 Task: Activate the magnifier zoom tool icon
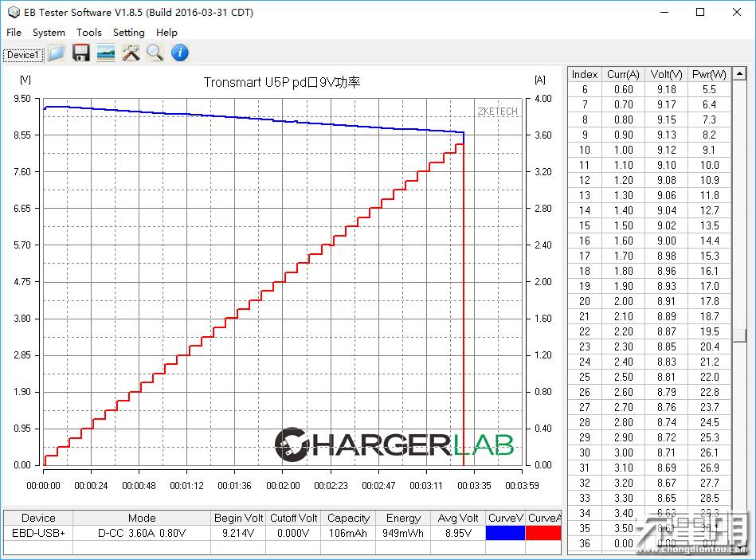coord(155,53)
